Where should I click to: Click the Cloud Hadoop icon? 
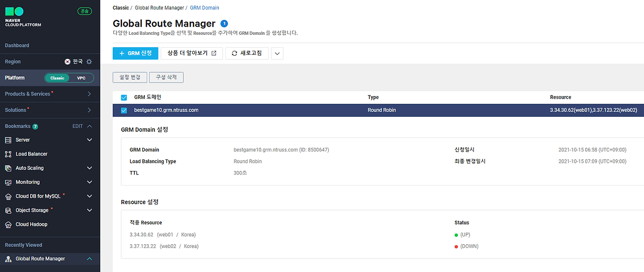click(x=8, y=224)
